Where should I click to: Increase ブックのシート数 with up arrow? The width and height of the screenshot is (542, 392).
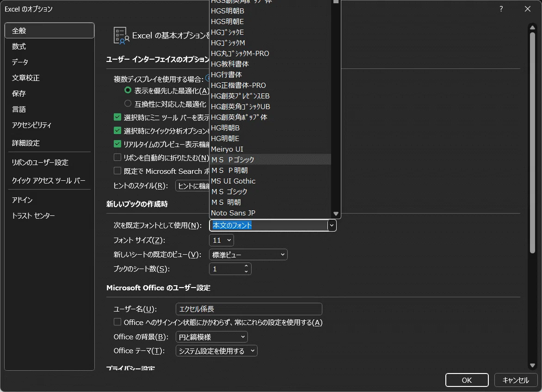(246, 266)
